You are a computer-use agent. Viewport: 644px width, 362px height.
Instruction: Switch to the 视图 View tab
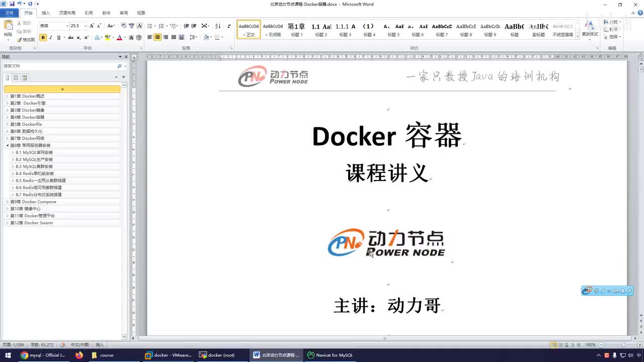[x=141, y=13]
